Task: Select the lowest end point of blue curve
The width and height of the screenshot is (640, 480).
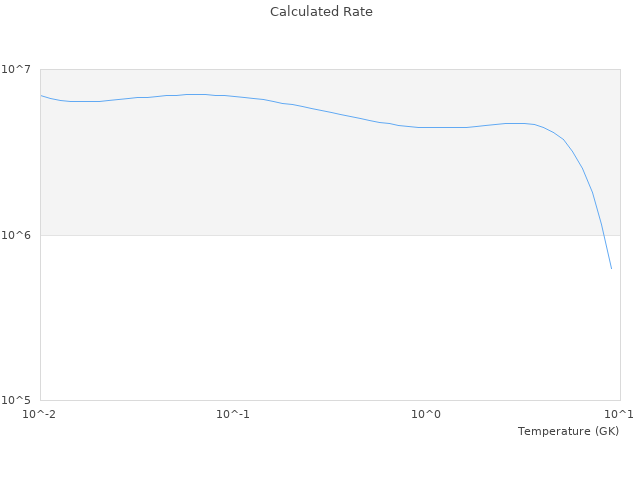Action: pos(611,268)
